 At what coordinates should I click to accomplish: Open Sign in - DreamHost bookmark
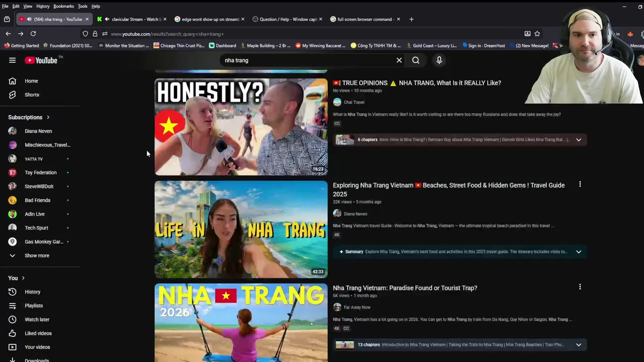(484, 45)
